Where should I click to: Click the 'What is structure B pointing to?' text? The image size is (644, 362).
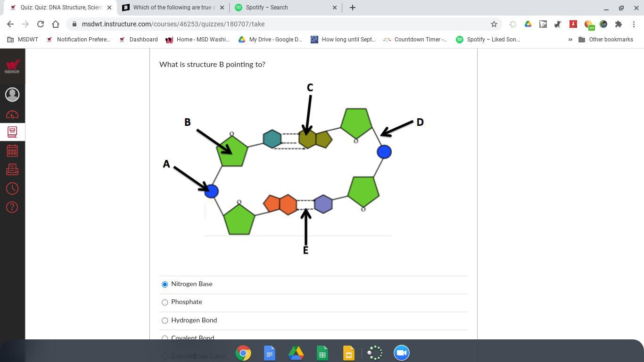(212, 65)
